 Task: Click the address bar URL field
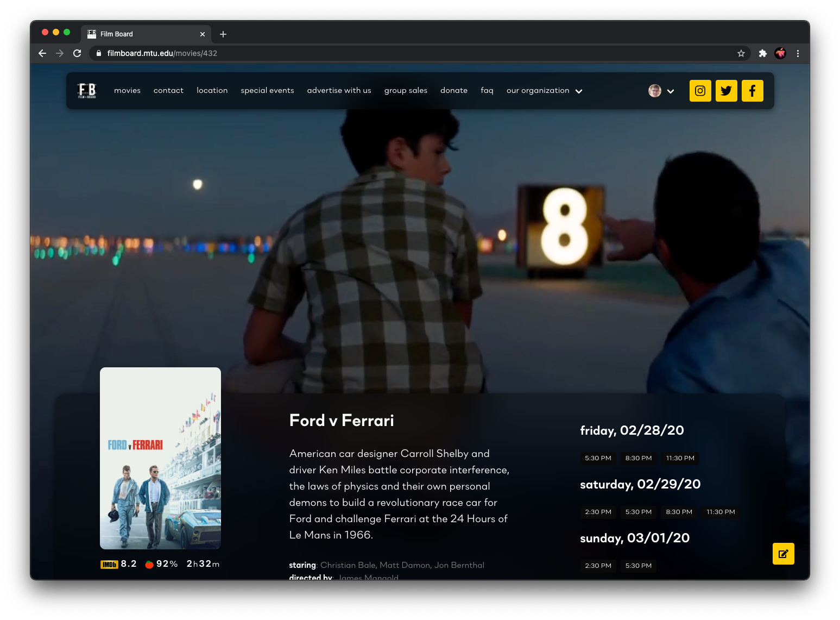(380, 53)
